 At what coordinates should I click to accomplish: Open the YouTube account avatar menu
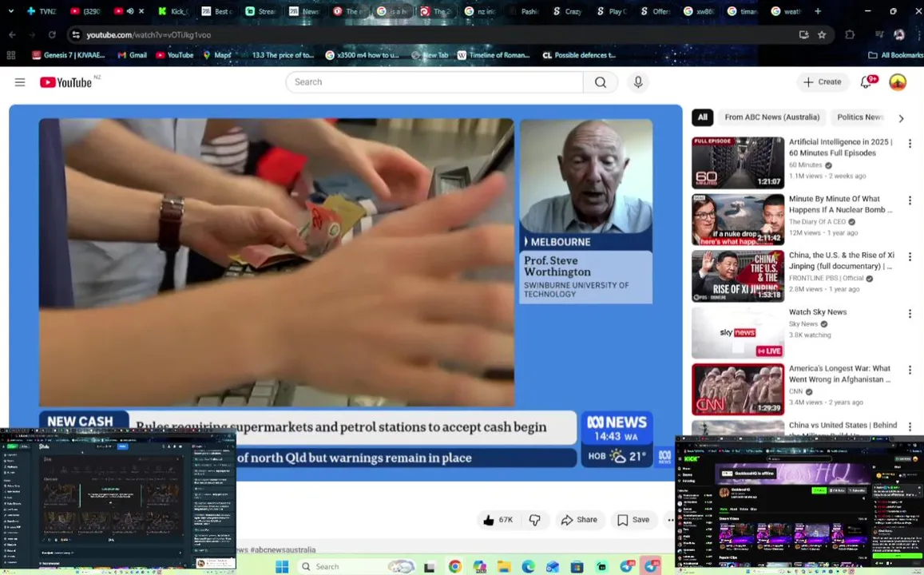898,82
